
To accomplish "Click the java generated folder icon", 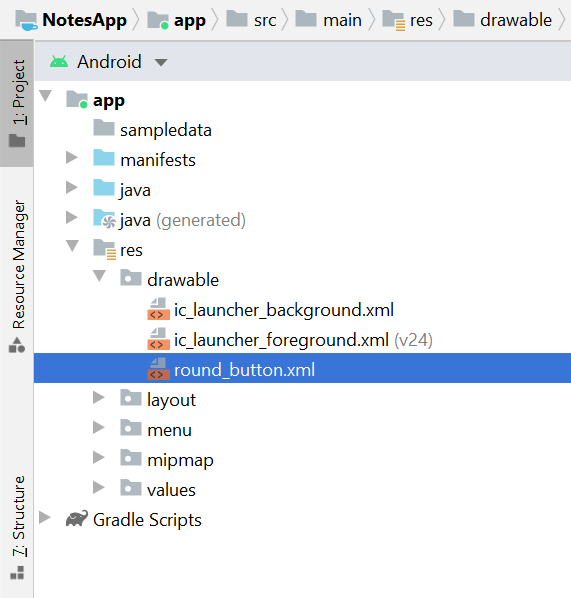I will tap(104, 219).
